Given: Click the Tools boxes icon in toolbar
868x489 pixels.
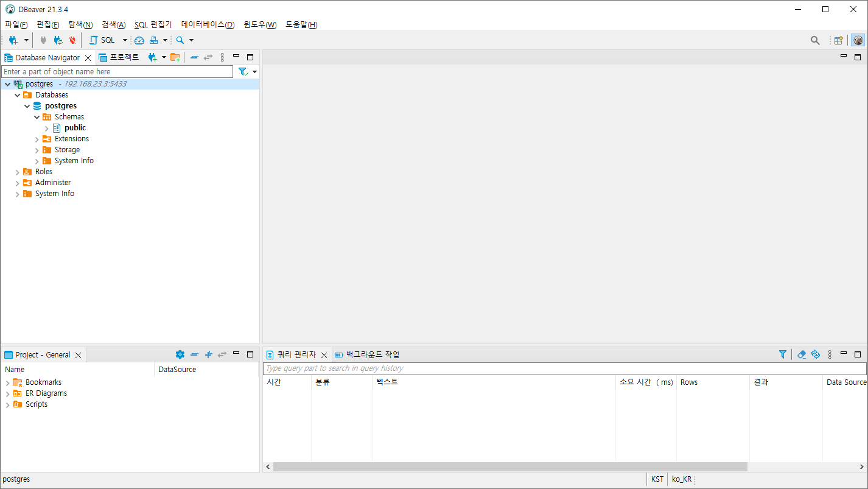Looking at the screenshot, I should coord(154,40).
